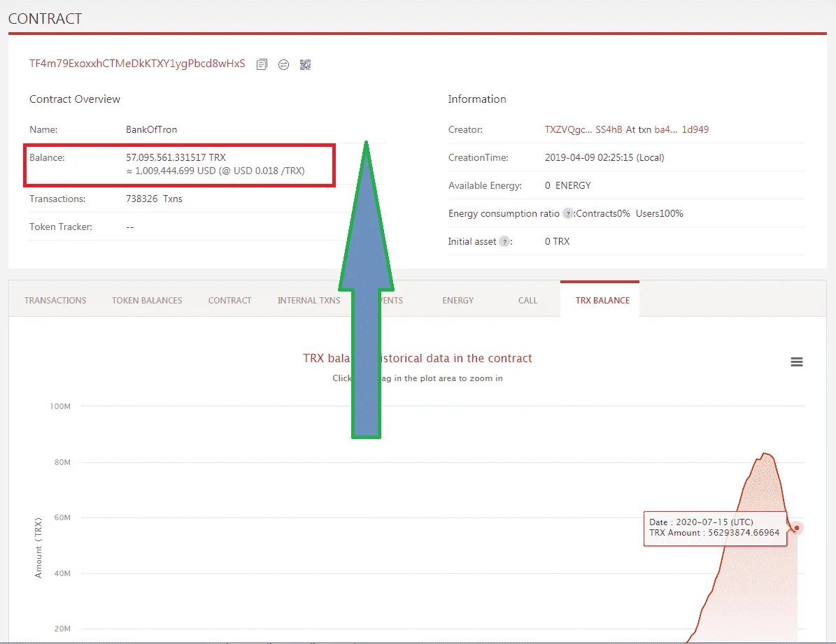836x644 pixels.
Task: Click help icon next to Initial asset
Action: coord(504,241)
